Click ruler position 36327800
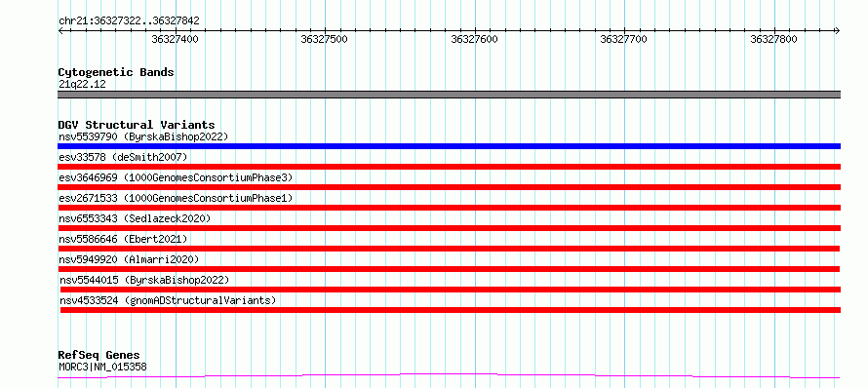This screenshot has height=388, width=868. click(x=774, y=39)
